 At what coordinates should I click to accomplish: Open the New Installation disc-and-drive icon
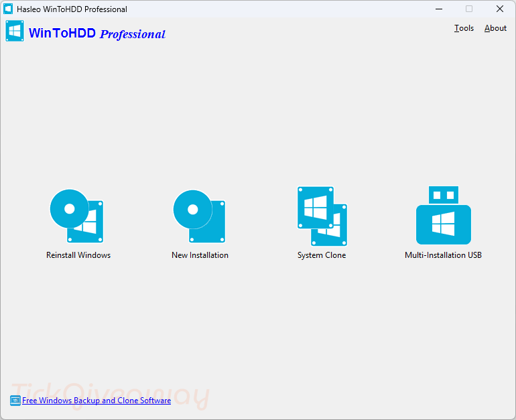click(200, 216)
